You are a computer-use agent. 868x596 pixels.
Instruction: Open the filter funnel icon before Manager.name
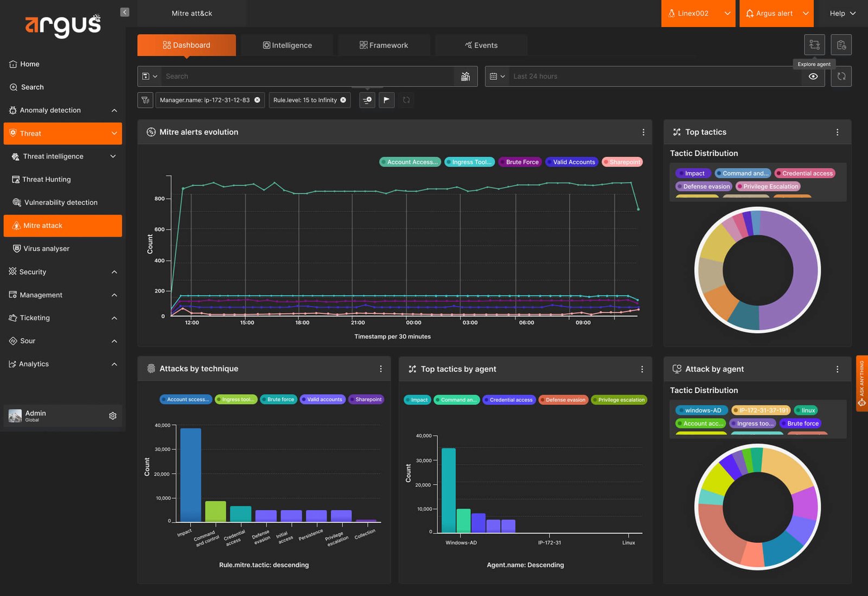145,100
